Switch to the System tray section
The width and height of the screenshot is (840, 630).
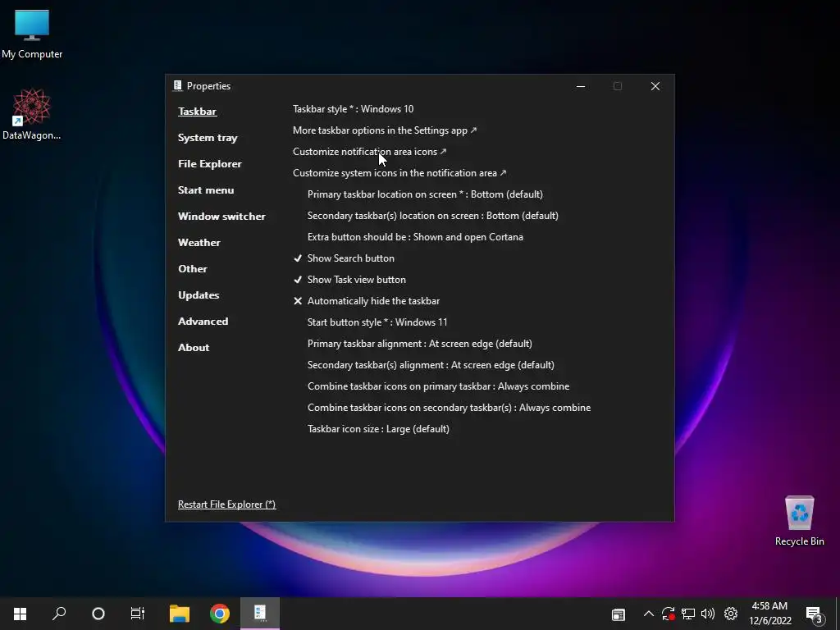pos(208,138)
